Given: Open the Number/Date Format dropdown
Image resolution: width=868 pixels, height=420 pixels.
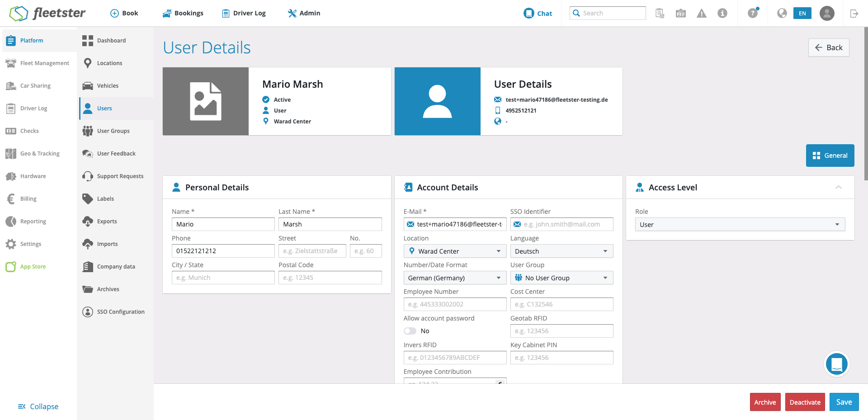Looking at the screenshot, I should click(x=455, y=278).
